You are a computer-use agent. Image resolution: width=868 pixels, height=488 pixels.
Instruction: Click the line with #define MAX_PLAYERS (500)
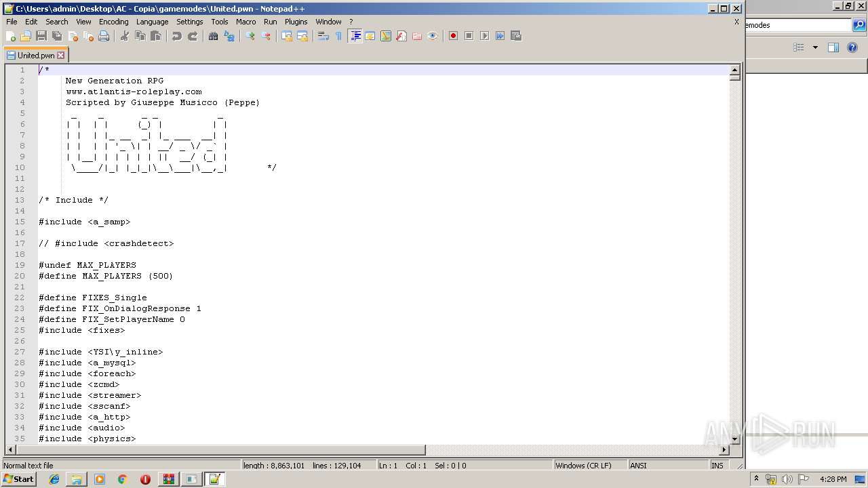pos(106,276)
